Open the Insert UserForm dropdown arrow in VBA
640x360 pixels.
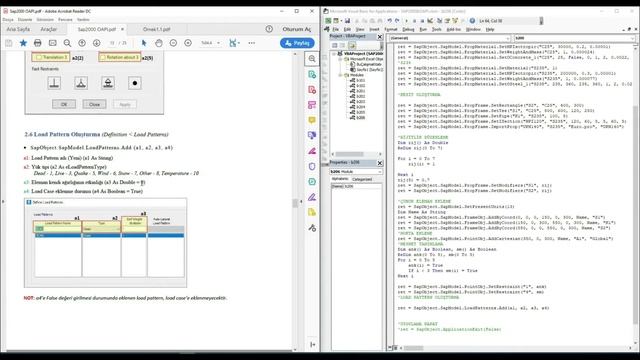(341, 20)
